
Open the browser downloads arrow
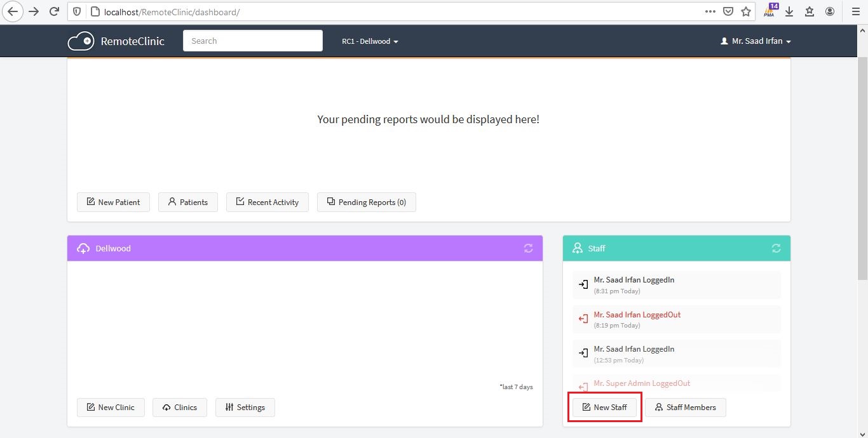(x=789, y=11)
